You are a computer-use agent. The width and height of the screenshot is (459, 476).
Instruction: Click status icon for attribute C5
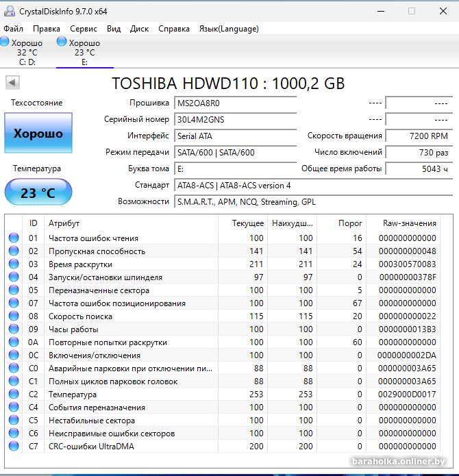pyautogui.click(x=14, y=420)
